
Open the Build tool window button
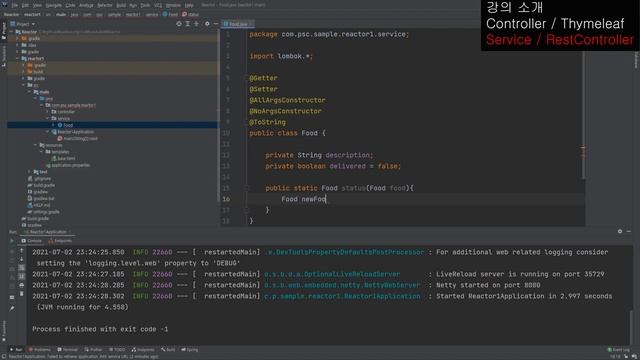tap(168, 350)
